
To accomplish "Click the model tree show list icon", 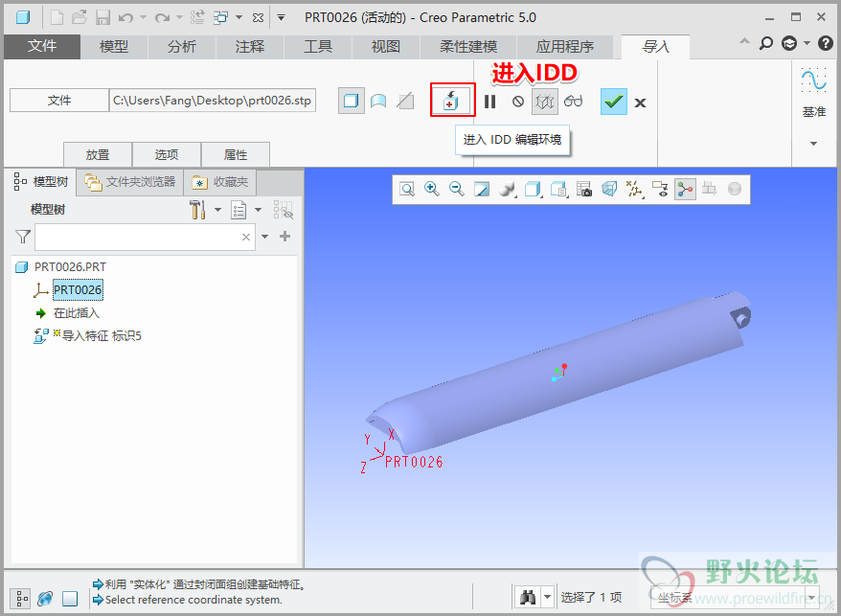I will [x=239, y=210].
